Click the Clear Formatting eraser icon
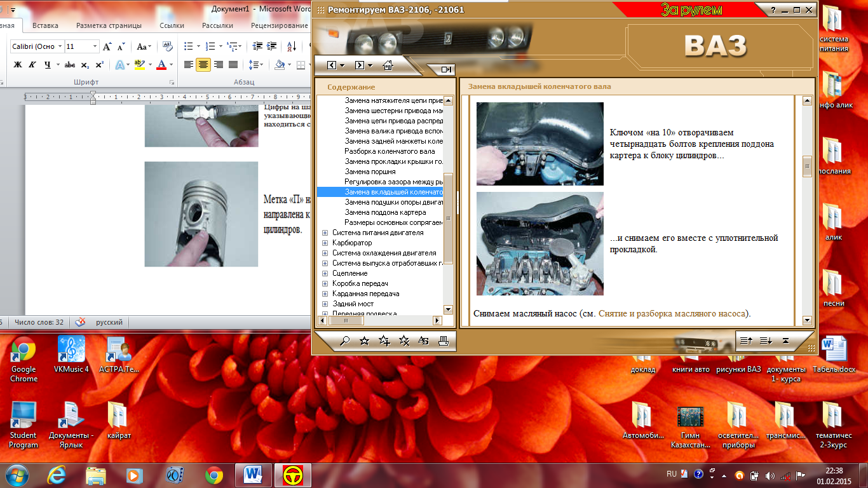The image size is (868, 488). click(x=168, y=46)
